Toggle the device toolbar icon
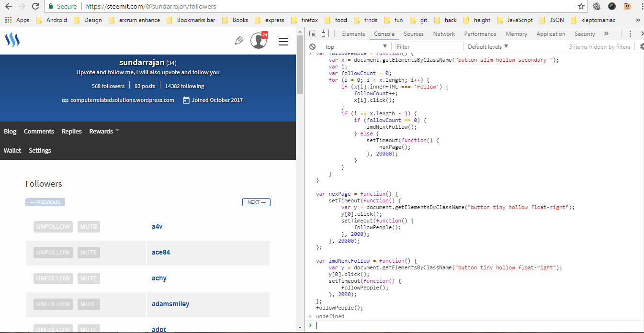 tap(325, 34)
